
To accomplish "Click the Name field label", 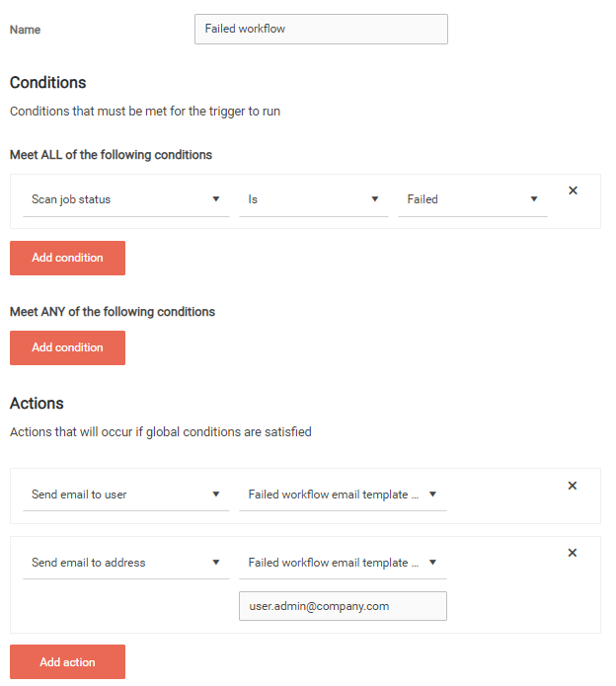I will coord(26,30).
